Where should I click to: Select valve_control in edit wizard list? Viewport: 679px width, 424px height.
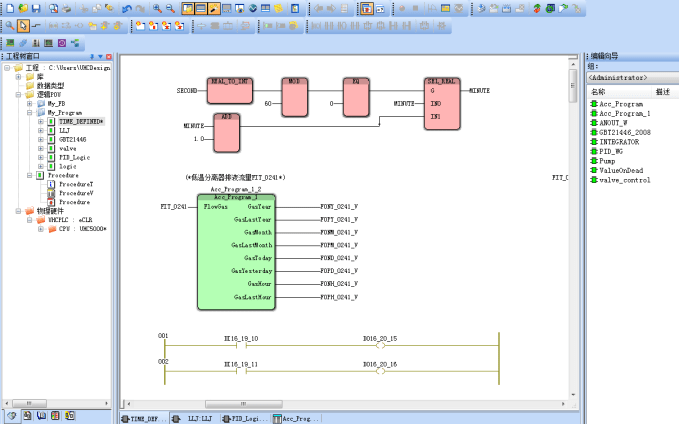coord(624,180)
